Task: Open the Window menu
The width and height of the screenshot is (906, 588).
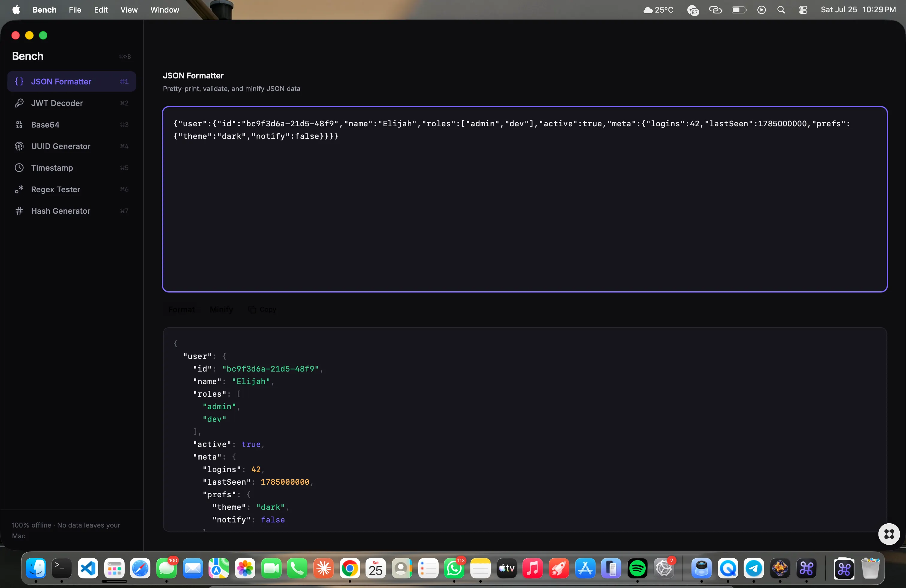Action: 164,10
